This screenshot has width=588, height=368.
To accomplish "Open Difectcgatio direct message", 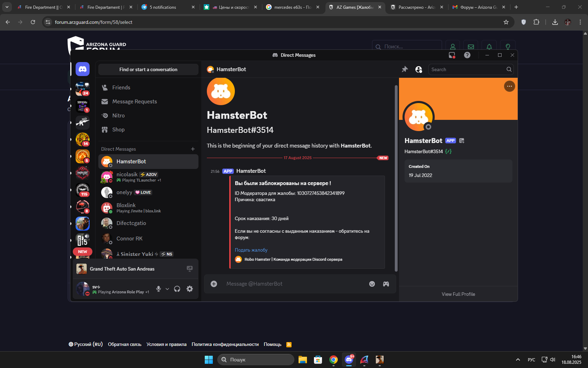I will [148, 223].
